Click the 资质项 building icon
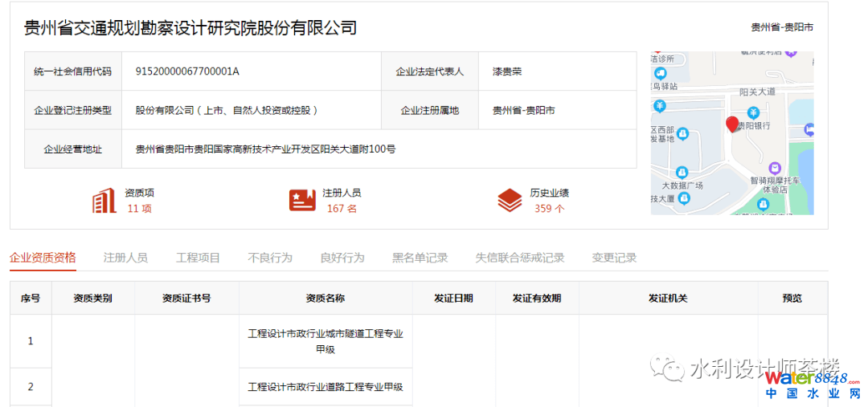 click(104, 201)
